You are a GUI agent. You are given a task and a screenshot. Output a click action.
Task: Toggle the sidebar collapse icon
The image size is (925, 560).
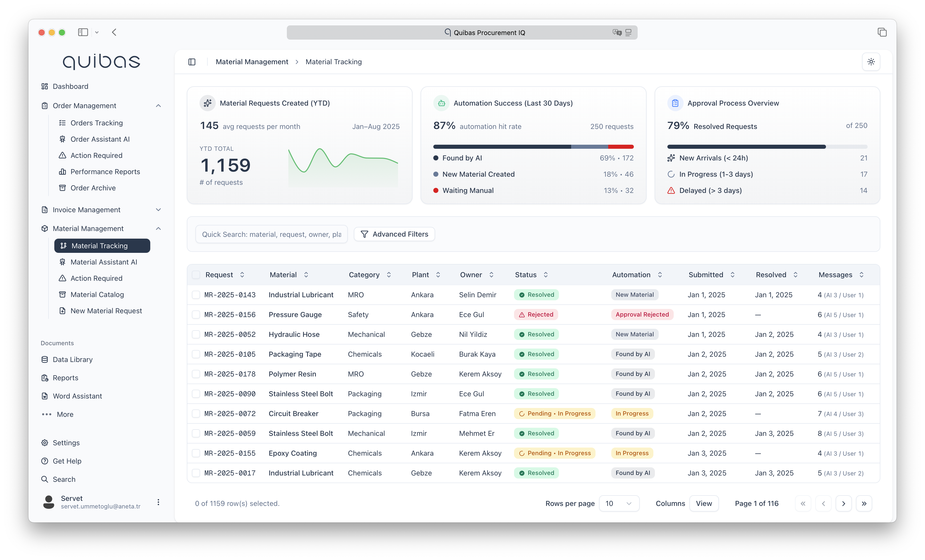coord(192,61)
